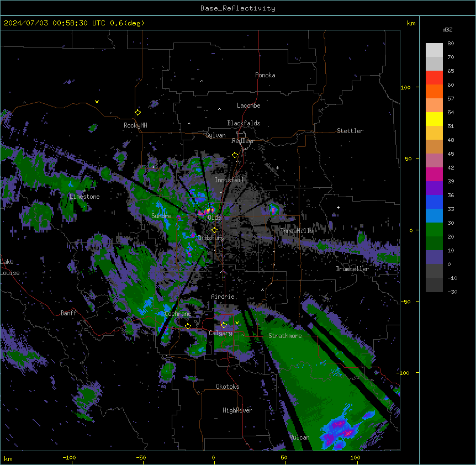This screenshot has height=465, width=476.
Task: Click the bright green 20-30 dBZ legend swatch
Action: [434, 230]
